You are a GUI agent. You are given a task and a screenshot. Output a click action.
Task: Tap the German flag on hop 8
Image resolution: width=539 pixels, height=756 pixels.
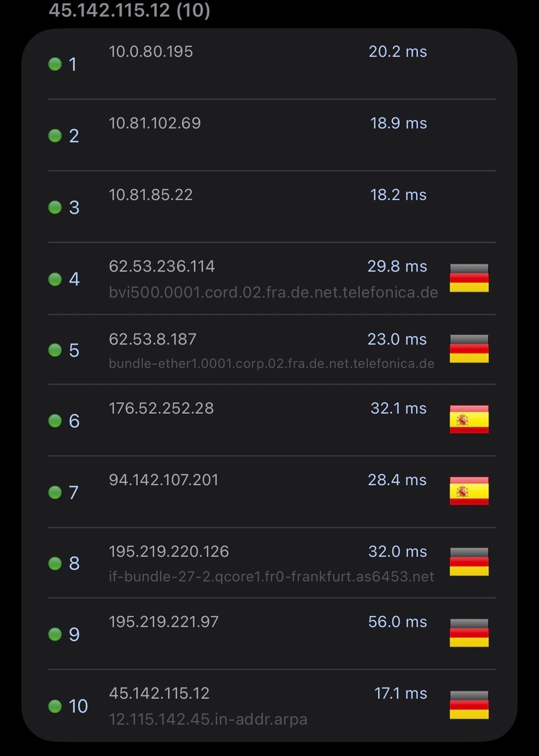(x=469, y=562)
